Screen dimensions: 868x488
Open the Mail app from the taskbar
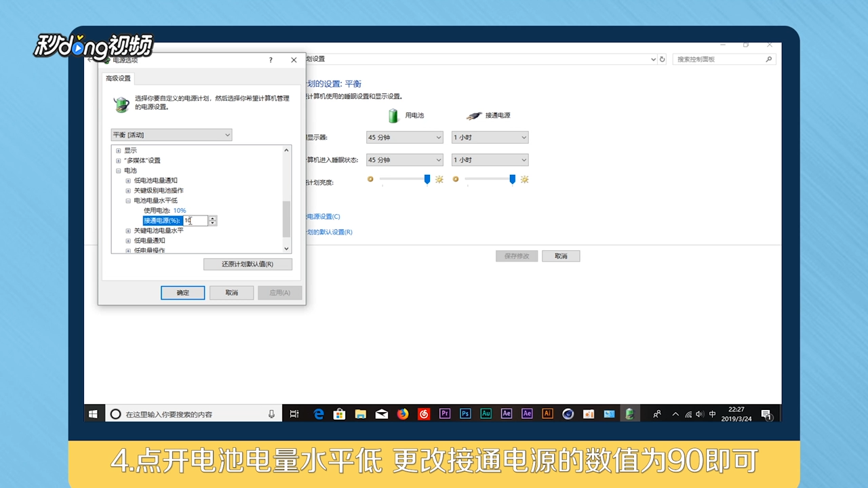(x=382, y=413)
